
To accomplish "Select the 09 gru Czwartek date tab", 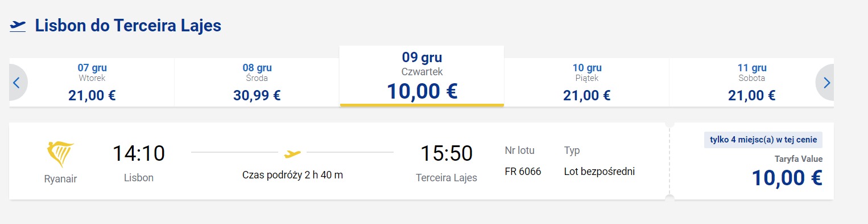I will tap(421, 76).
